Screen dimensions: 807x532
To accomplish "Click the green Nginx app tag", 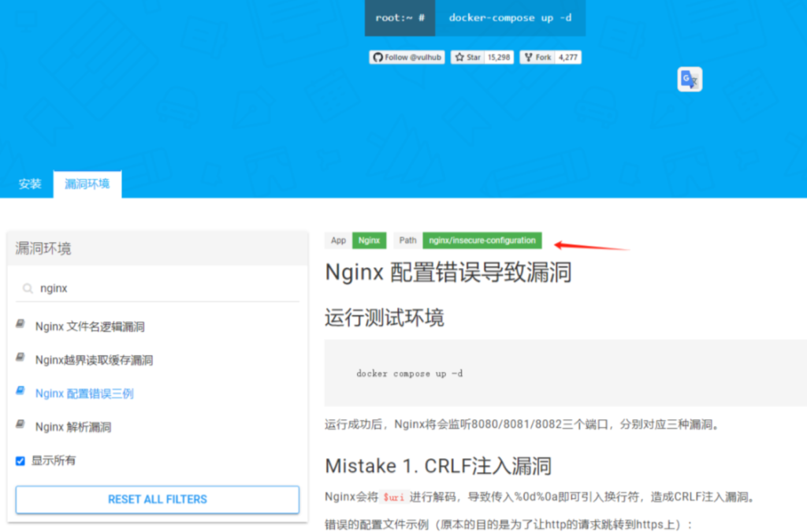I will pos(369,240).
